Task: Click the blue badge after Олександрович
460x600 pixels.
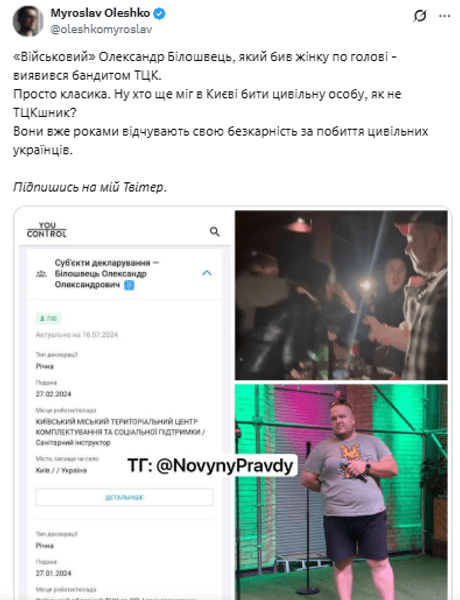Action: pyautogui.click(x=129, y=285)
